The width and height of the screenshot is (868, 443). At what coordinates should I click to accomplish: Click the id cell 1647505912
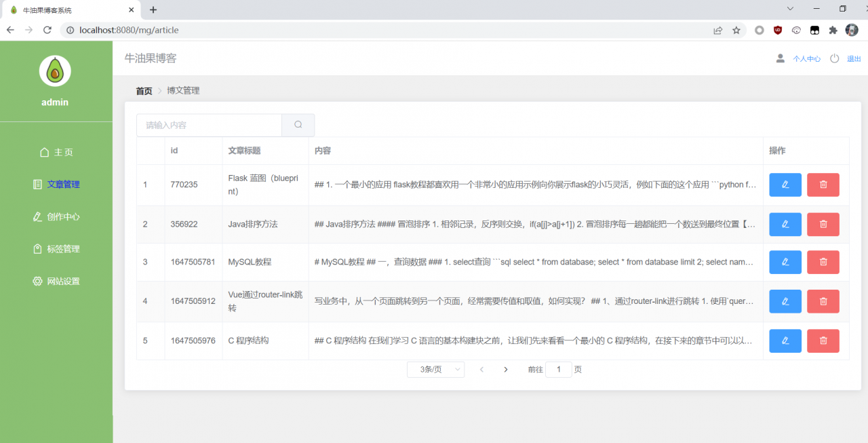click(x=193, y=301)
